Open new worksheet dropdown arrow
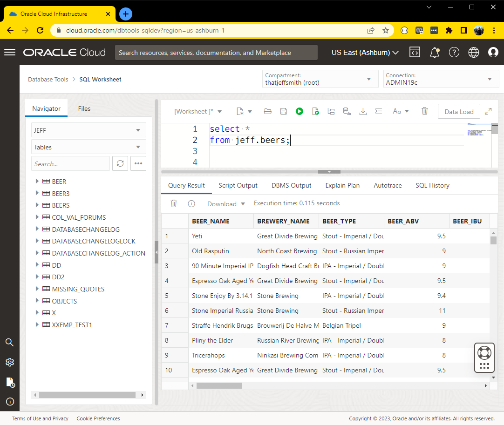504x425 pixels. coord(250,111)
